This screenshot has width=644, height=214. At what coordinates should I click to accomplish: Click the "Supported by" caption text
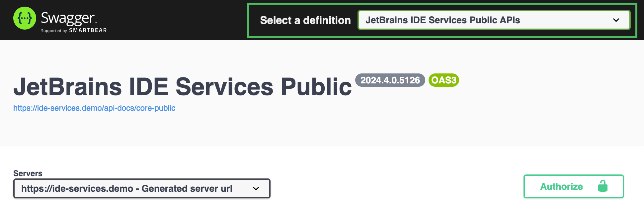pyautogui.click(x=54, y=31)
